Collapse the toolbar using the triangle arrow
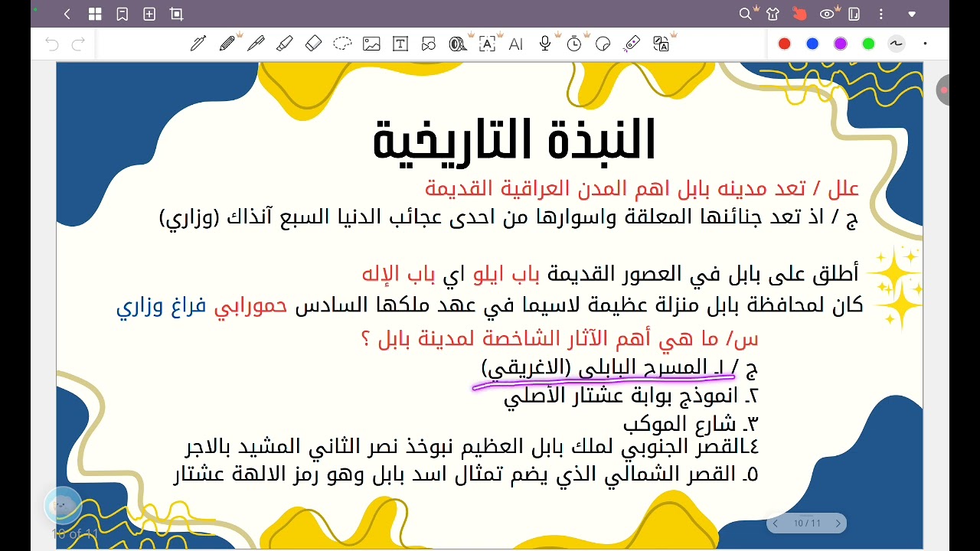The width and height of the screenshot is (980, 551). [912, 14]
